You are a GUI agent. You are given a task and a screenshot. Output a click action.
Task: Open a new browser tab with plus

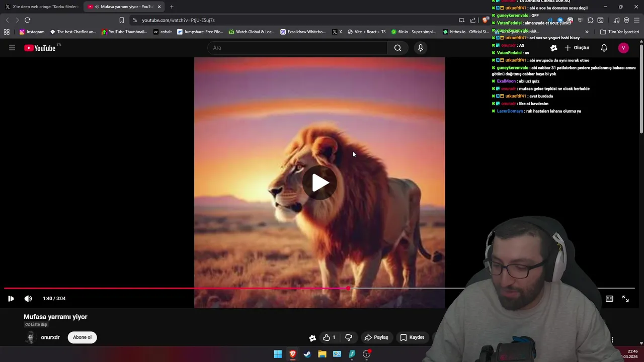point(172,7)
